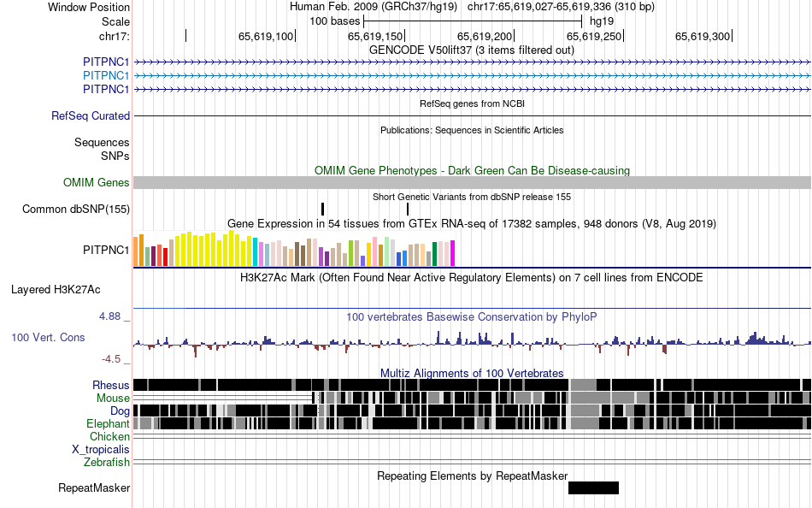Click 'GENCODE V50lift37 (3 items filtered out)' title

472,50
